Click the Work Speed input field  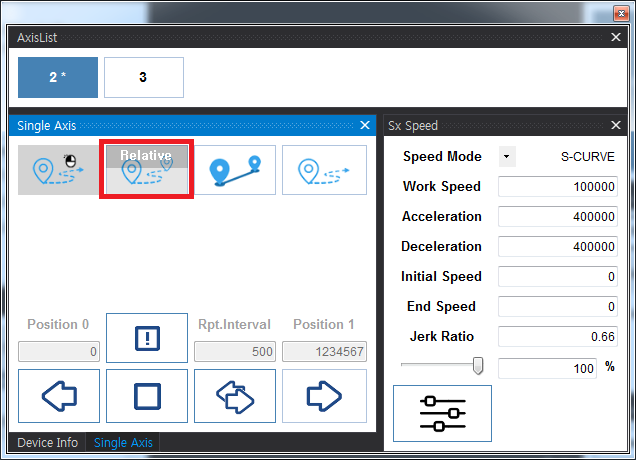point(558,187)
